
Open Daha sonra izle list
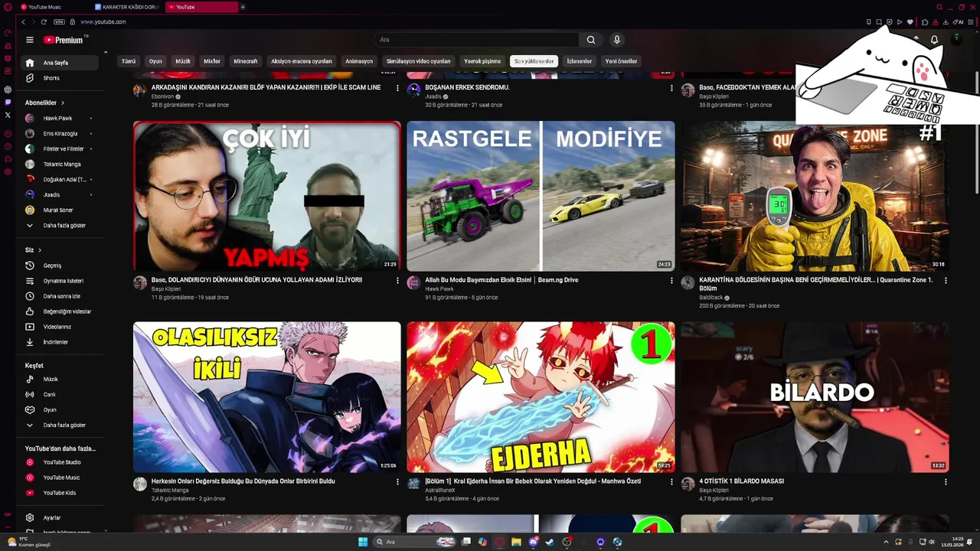[61, 296]
